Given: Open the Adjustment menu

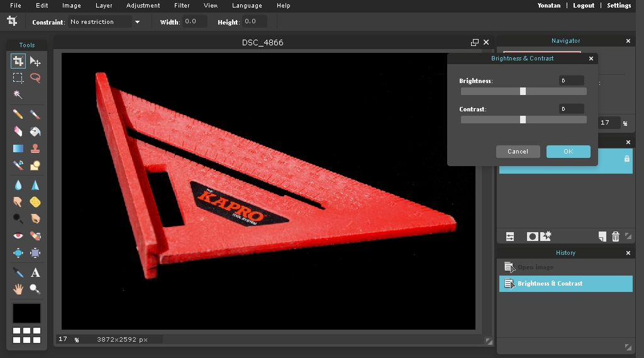Looking at the screenshot, I should click(x=143, y=5).
